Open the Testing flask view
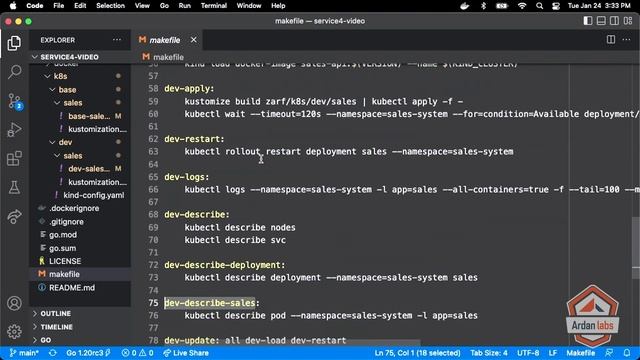Screen dimensions: 640x360 [14, 187]
